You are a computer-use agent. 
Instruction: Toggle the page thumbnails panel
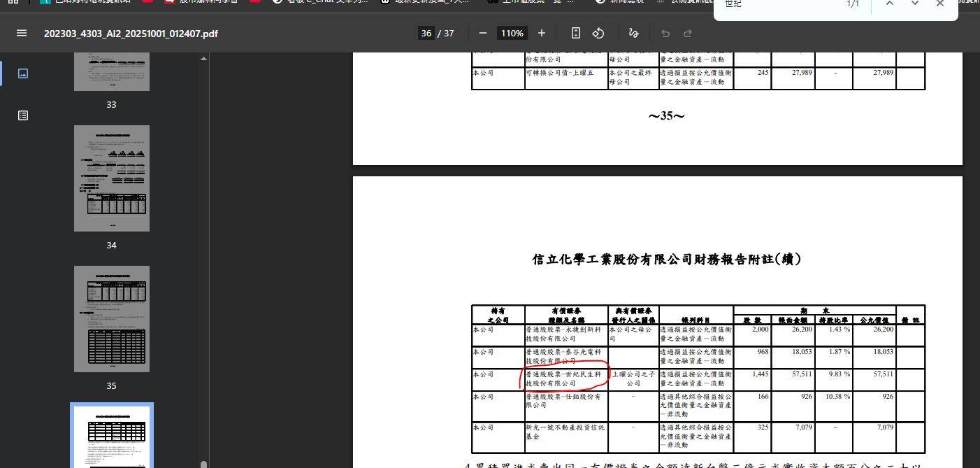tap(23, 73)
